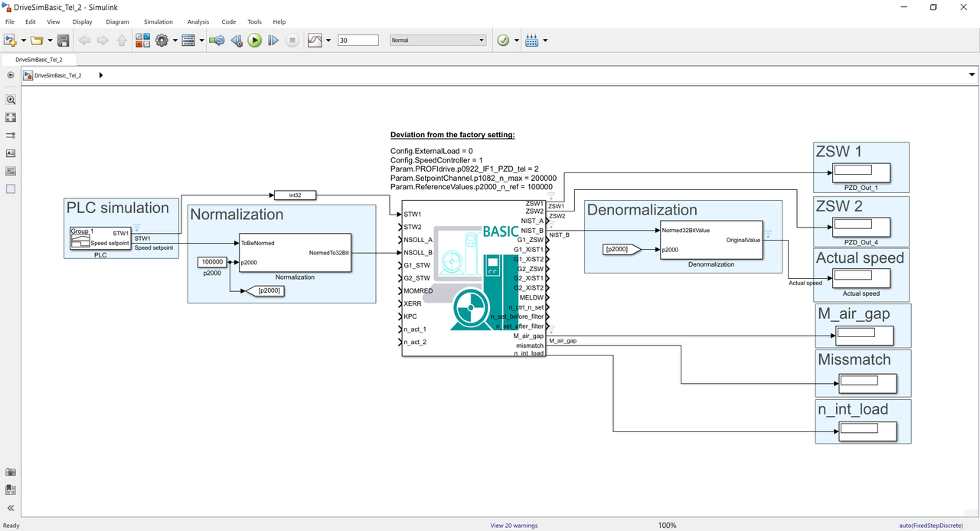Click the Stop simulation button
Screen dimensions: 980x531
pyautogui.click(x=292, y=41)
